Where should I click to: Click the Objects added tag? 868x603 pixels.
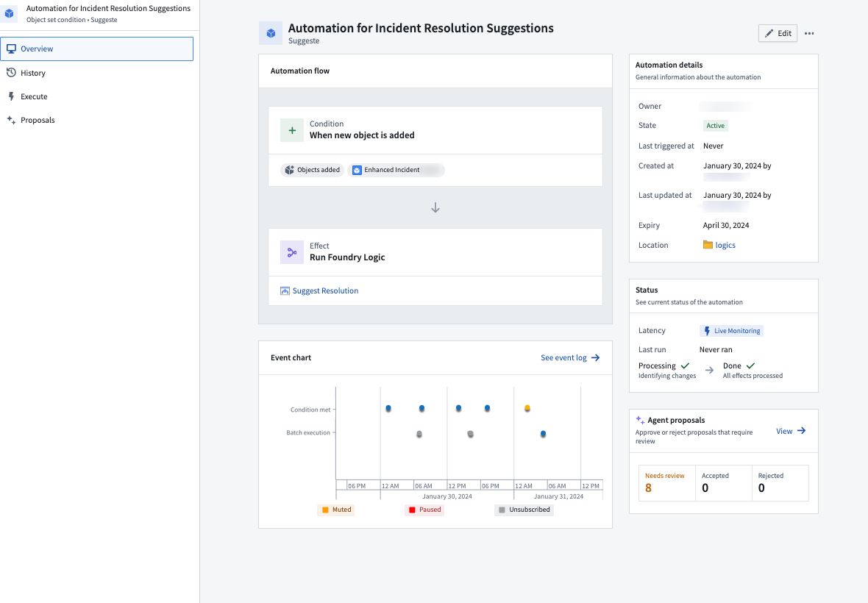[312, 170]
